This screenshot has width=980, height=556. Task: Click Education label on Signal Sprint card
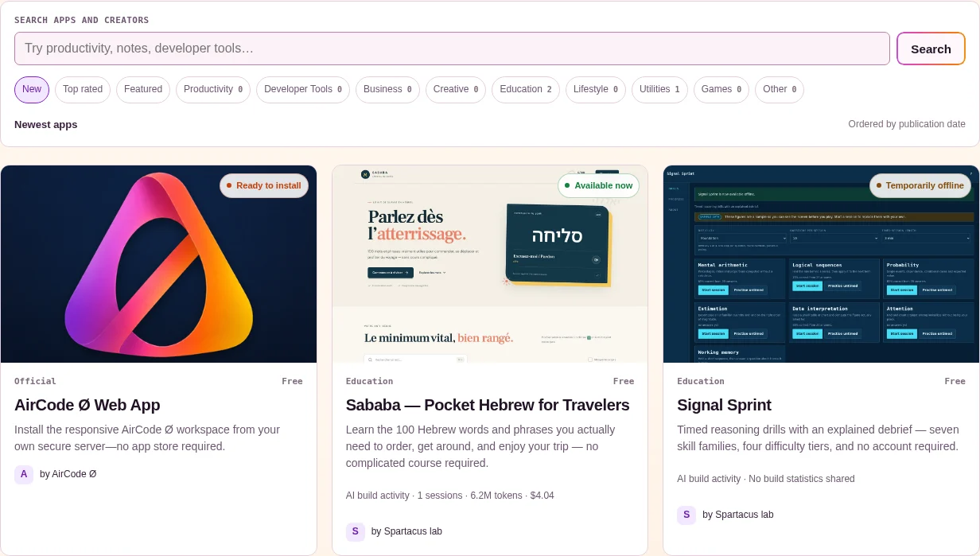pos(701,381)
